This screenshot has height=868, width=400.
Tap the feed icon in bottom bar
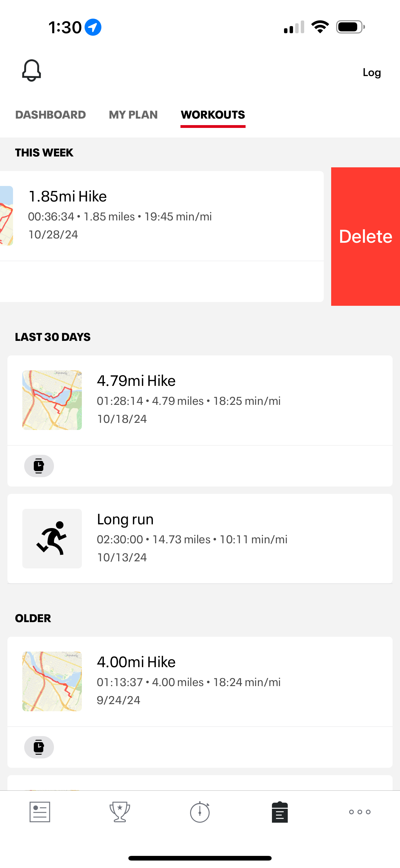[40, 812]
